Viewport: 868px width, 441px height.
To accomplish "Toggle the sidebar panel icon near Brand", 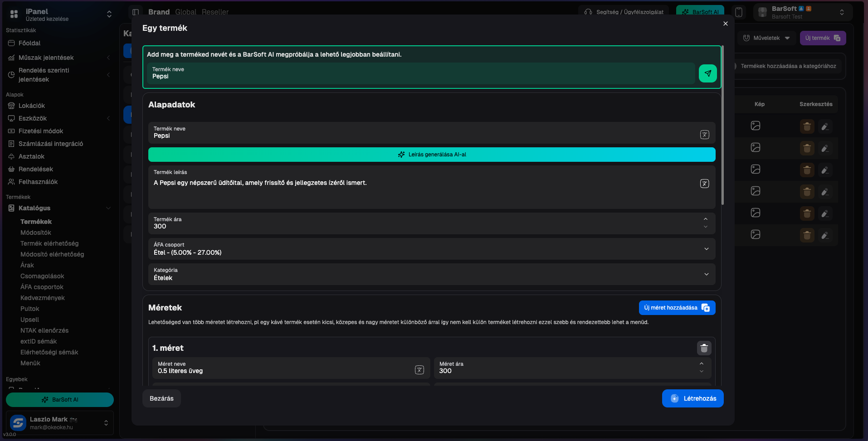I will (136, 12).
